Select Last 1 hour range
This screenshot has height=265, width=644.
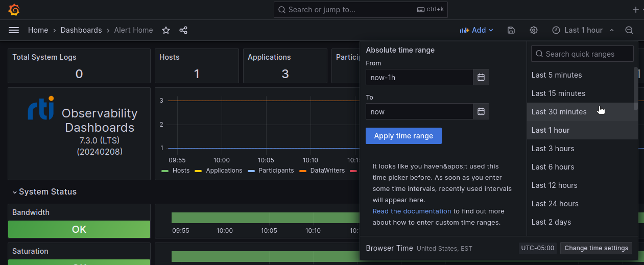(582, 130)
